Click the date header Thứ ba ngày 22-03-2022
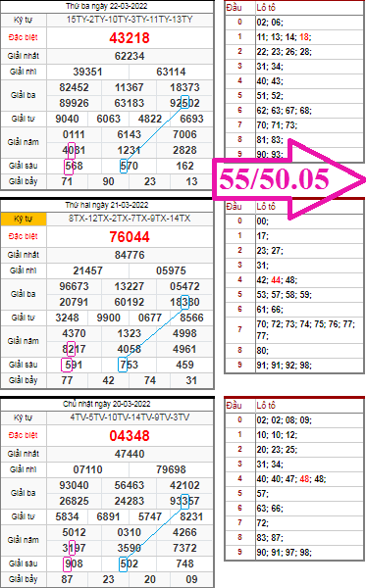This screenshot has height=588, width=366. (107, 6)
